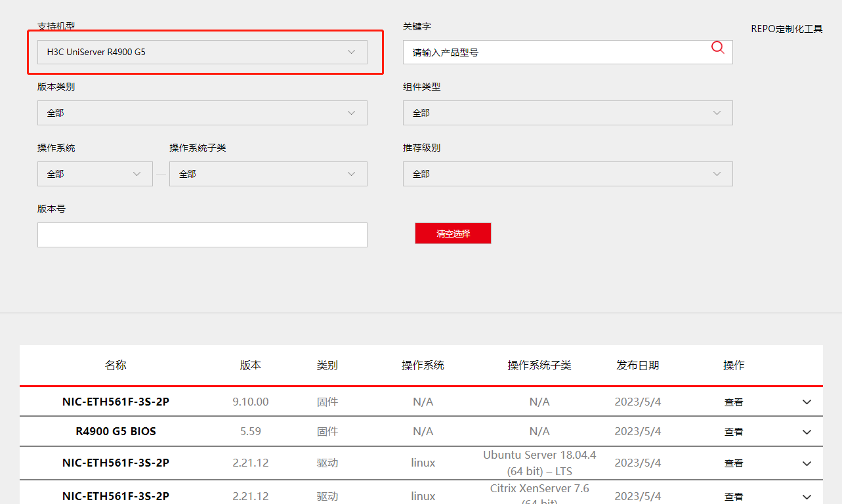
Task: Open the 版本类别 dropdown
Action: pos(202,113)
